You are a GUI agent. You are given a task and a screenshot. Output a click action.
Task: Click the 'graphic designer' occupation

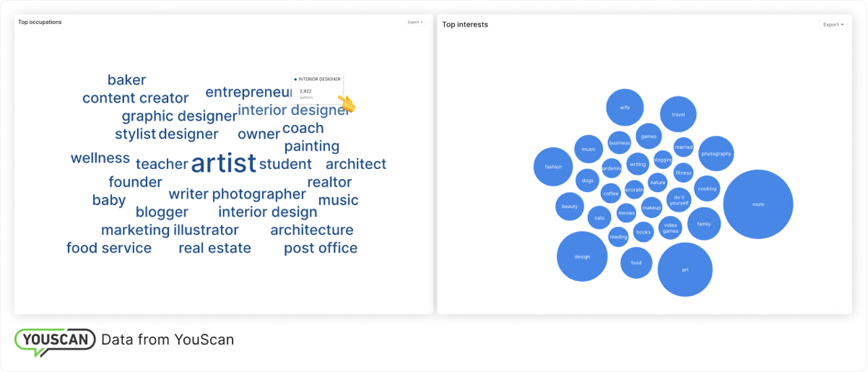pos(179,116)
